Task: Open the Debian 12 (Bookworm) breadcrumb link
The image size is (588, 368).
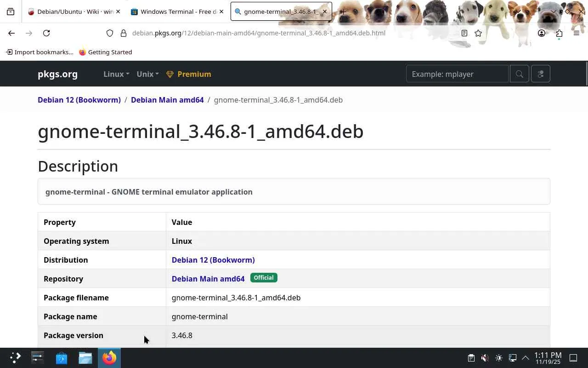Action: (79, 100)
